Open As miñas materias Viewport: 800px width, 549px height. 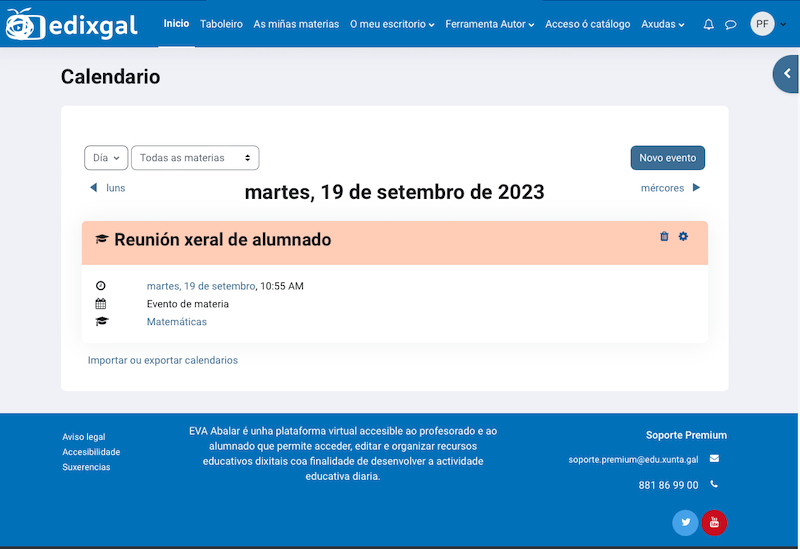(x=296, y=24)
